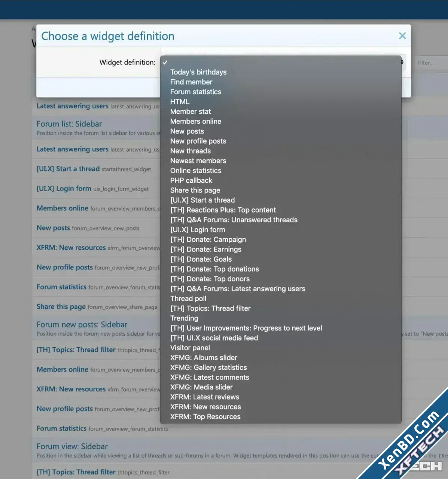The image size is (448, 479).
Task: Choose [UI.X] Start a thread dropdown option
Action: [281, 200]
